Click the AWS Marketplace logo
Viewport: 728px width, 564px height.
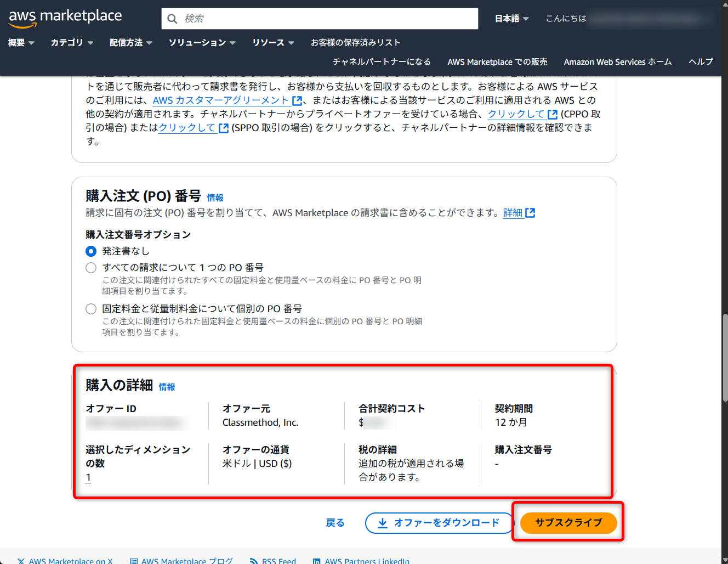coord(65,18)
